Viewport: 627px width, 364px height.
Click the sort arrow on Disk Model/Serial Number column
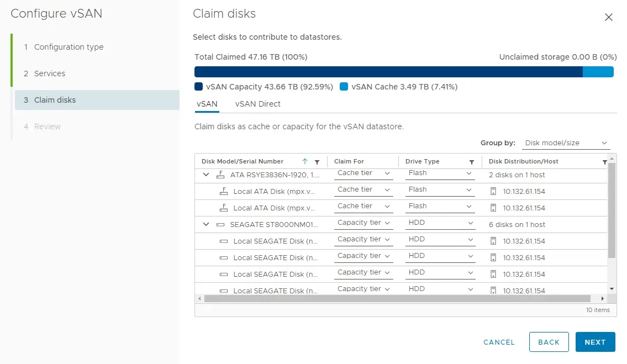[305, 161]
